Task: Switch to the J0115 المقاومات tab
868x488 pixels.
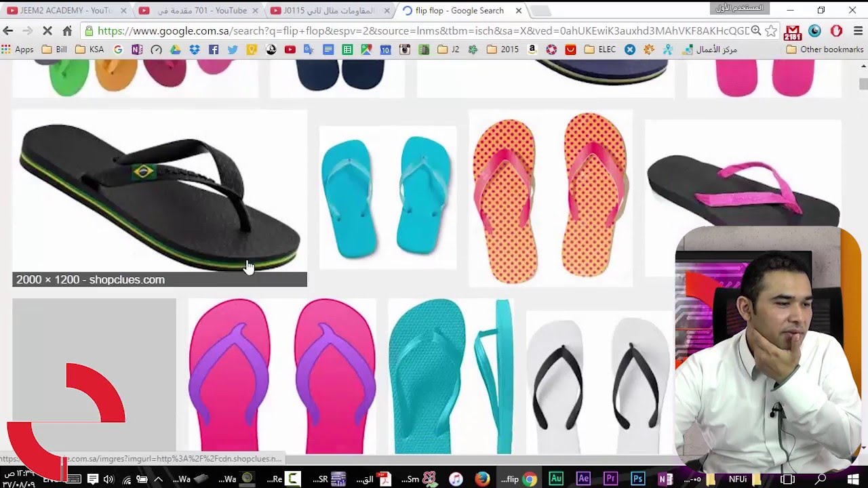Action: click(x=329, y=10)
